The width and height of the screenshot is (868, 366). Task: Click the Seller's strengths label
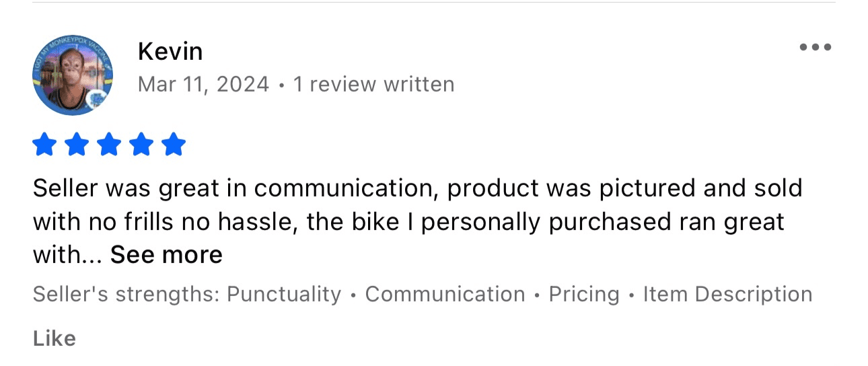click(x=126, y=295)
